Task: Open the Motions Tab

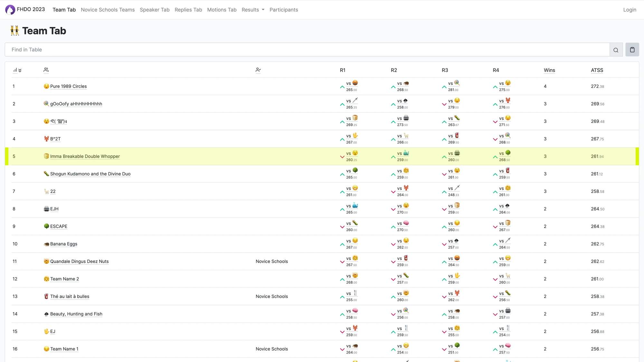Action: (222, 10)
